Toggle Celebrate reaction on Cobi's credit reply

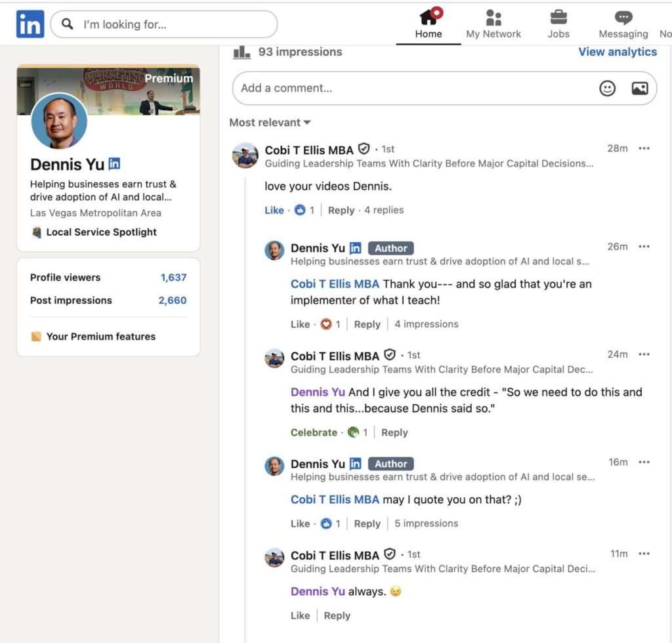[x=314, y=432]
